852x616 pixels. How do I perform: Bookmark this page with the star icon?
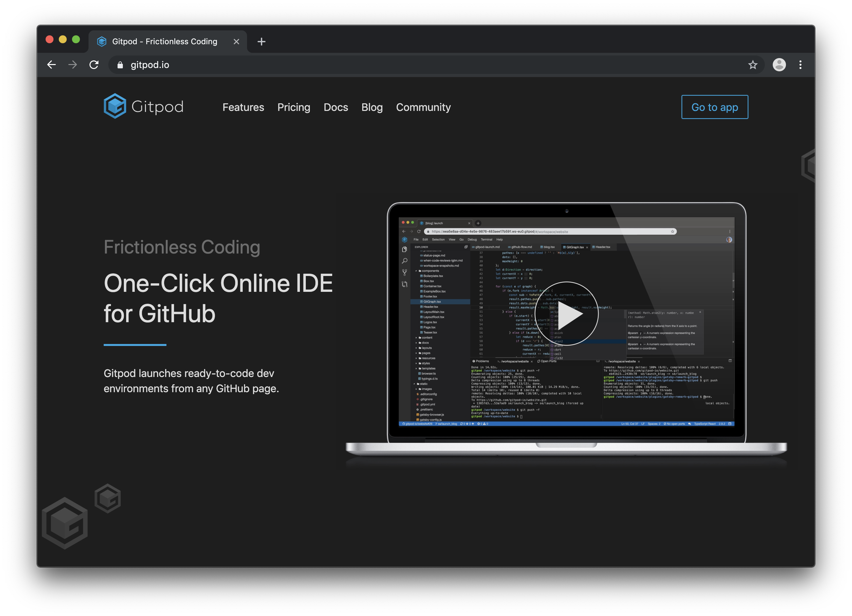tap(753, 65)
